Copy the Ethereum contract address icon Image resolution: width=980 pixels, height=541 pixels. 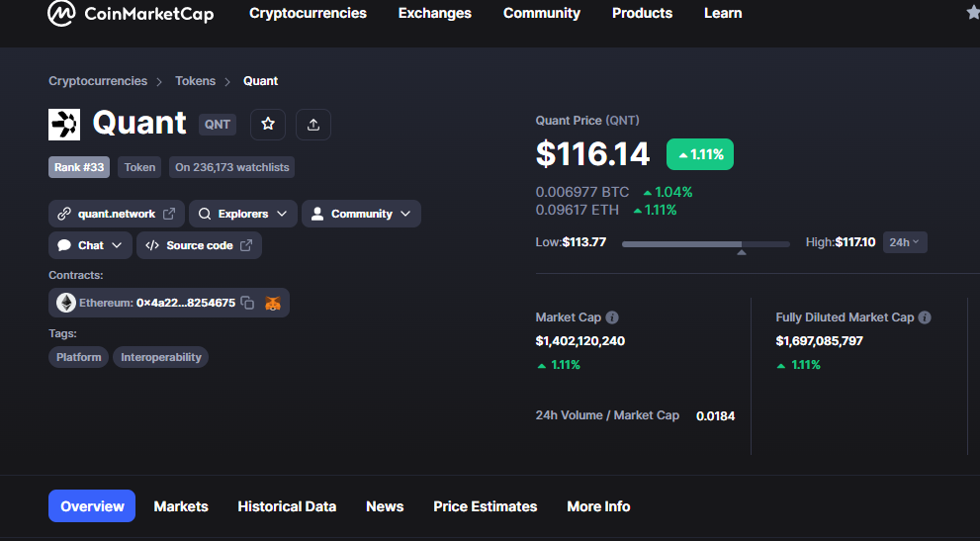tap(247, 303)
